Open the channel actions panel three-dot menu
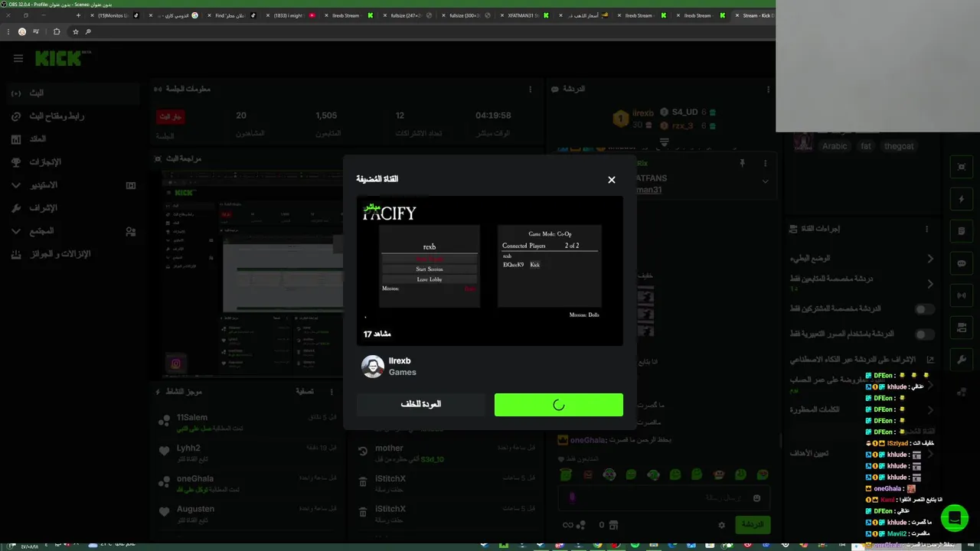Screen dimensions: 980x551 926,229
